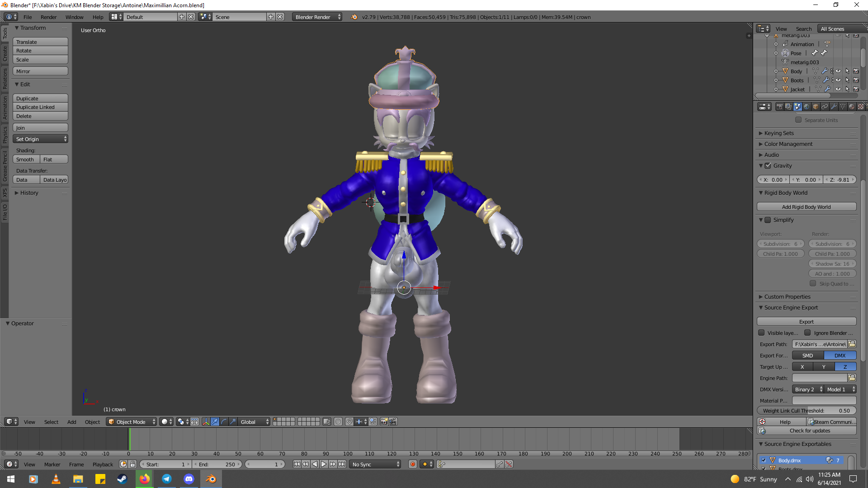Click the record auto-keyframe button in timeline
The width and height of the screenshot is (868, 488).
[x=412, y=464]
